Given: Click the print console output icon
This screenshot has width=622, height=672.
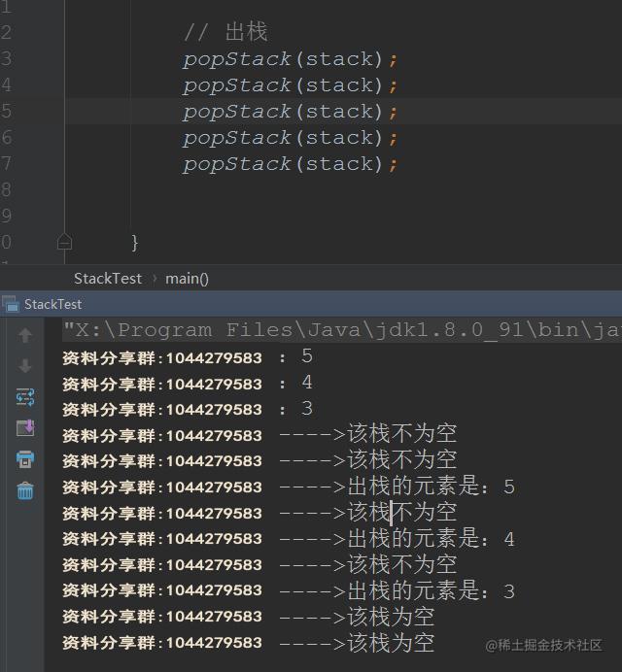Looking at the screenshot, I should (25, 459).
